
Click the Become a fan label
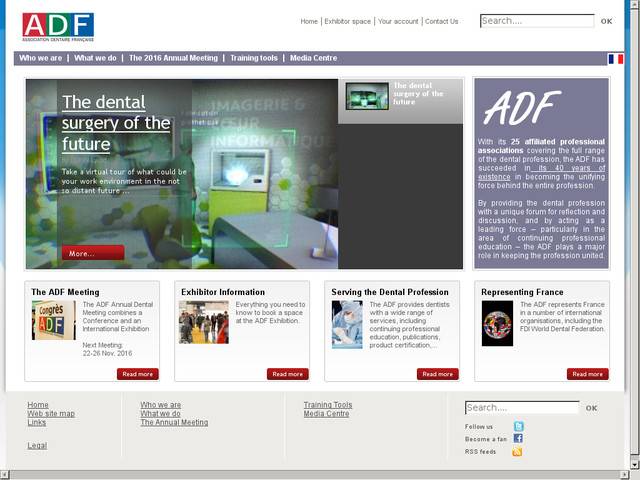pyautogui.click(x=486, y=439)
